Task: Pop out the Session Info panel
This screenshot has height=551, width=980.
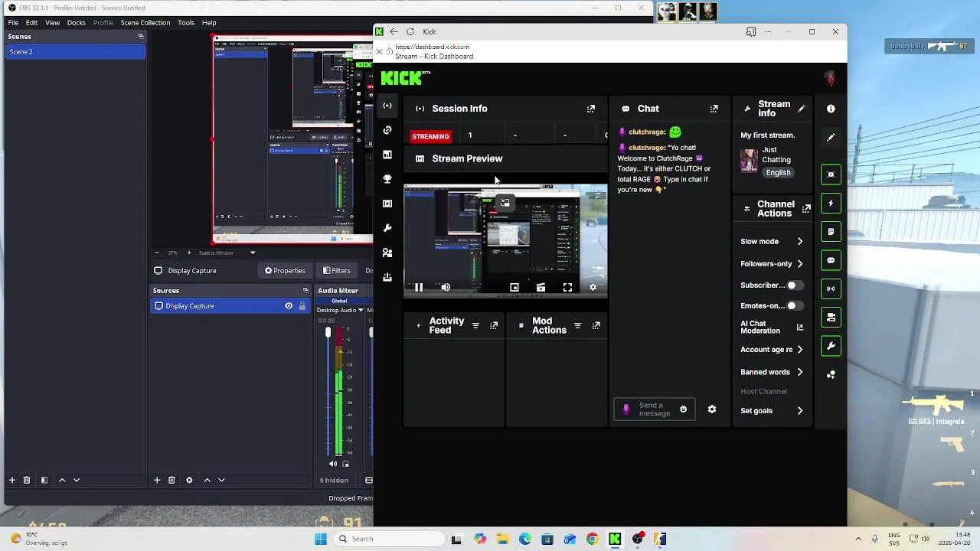Action: coord(591,109)
